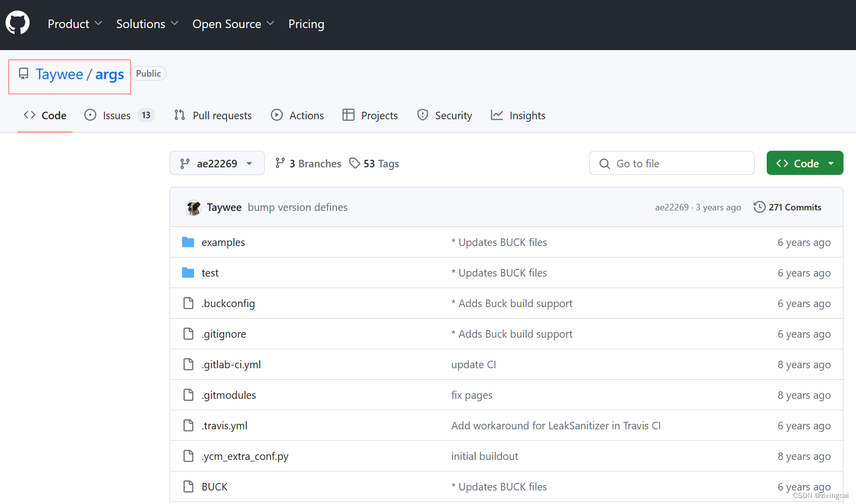856x504 pixels.
Task: Click the Code tab angle-brackets icon
Action: tap(30, 115)
